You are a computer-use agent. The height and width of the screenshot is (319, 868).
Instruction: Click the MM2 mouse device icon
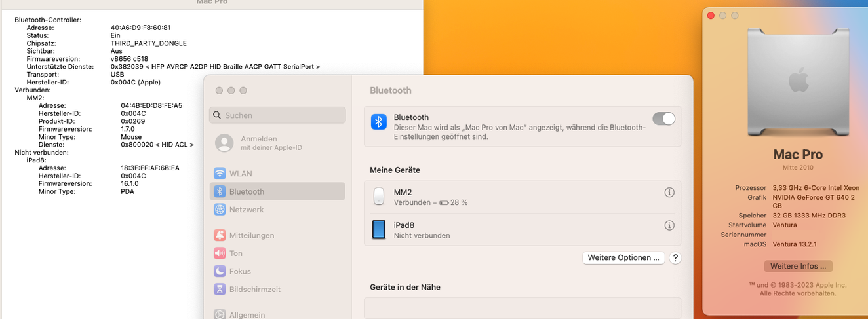tap(379, 197)
